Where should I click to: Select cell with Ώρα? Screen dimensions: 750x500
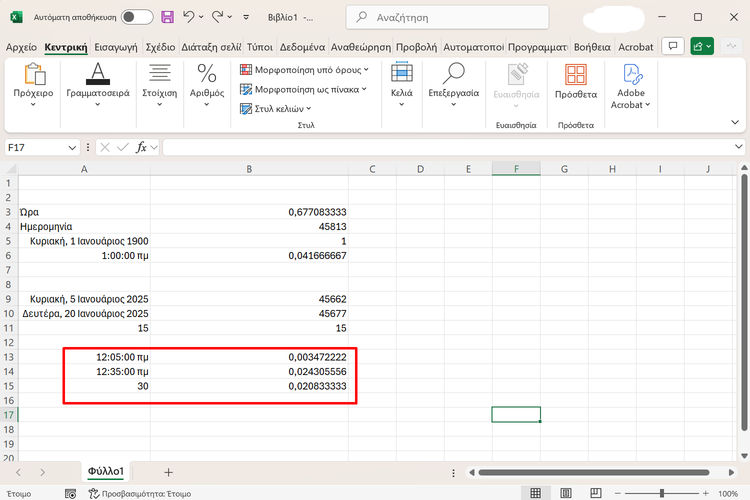click(x=84, y=212)
